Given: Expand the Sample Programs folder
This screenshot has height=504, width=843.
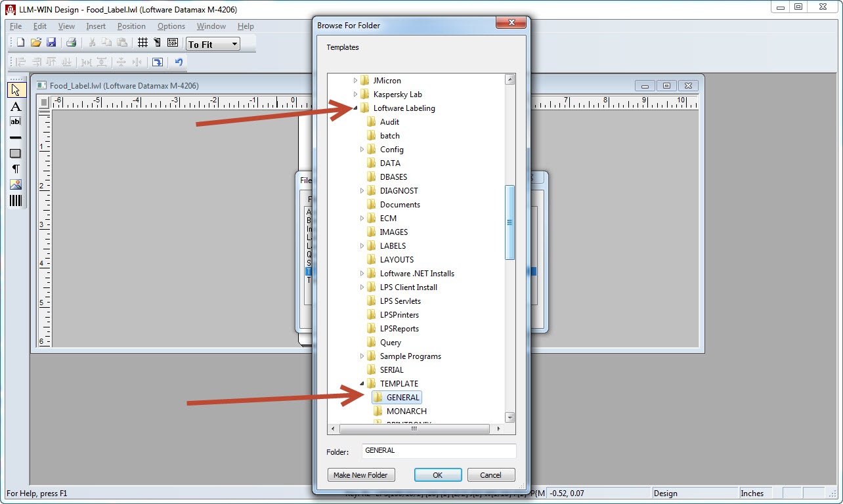Looking at the screenshot, I should coord(362,356).
